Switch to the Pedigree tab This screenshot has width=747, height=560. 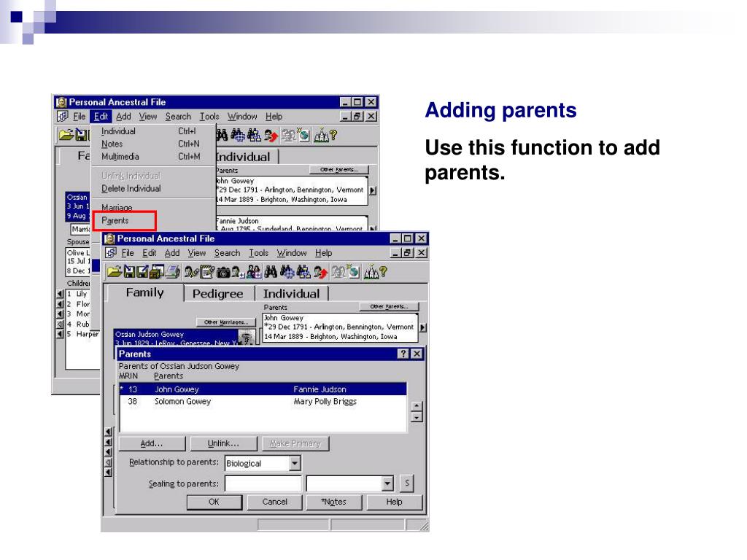click(217, 294)
